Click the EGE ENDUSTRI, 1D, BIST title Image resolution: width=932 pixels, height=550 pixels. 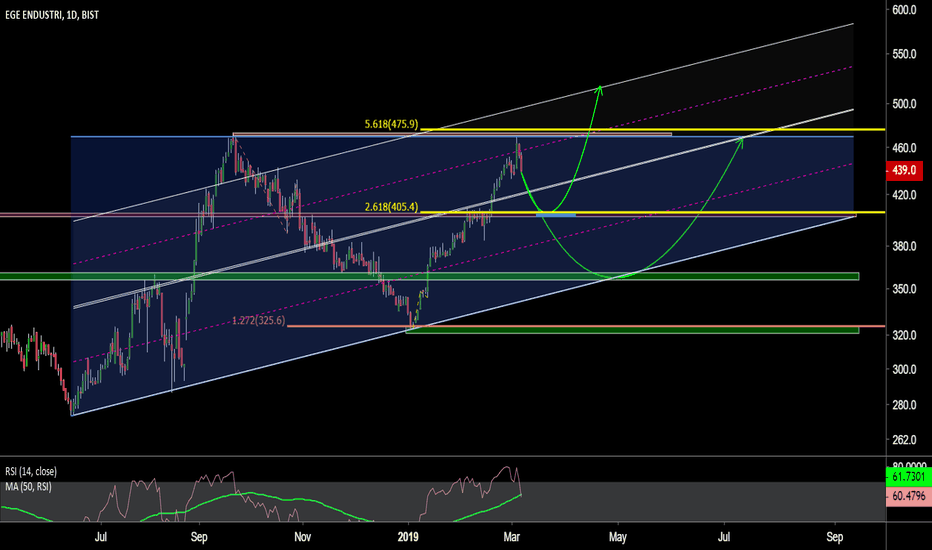[x=52, y=15]
